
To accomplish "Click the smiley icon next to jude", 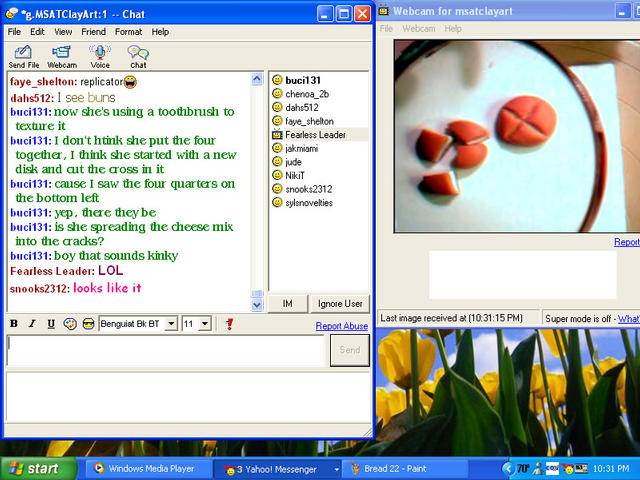I will [x=277, y=162].
